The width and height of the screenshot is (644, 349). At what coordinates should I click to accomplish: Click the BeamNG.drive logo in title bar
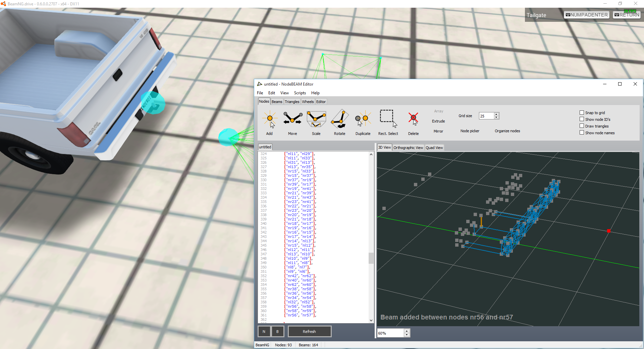[3, 4]
